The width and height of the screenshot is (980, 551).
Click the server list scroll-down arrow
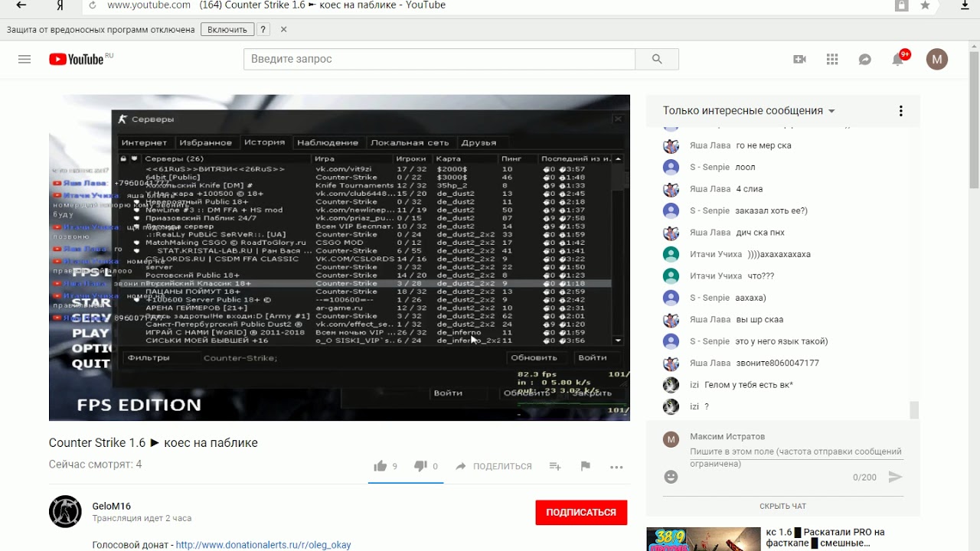click(x=619, y=341)
